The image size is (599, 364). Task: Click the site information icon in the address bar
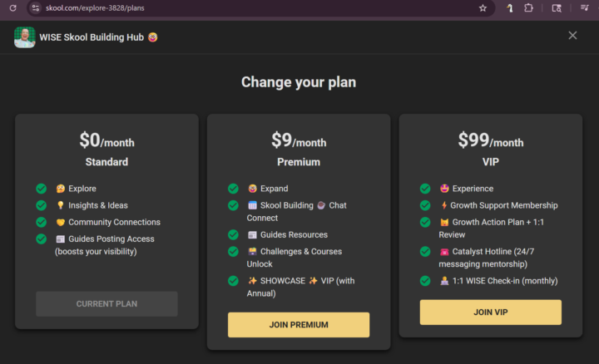[35, 7]
